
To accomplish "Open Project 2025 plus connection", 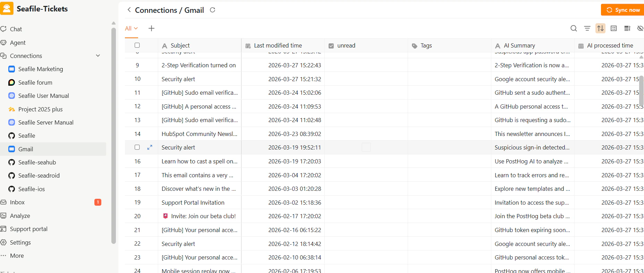I will point(41,109).
